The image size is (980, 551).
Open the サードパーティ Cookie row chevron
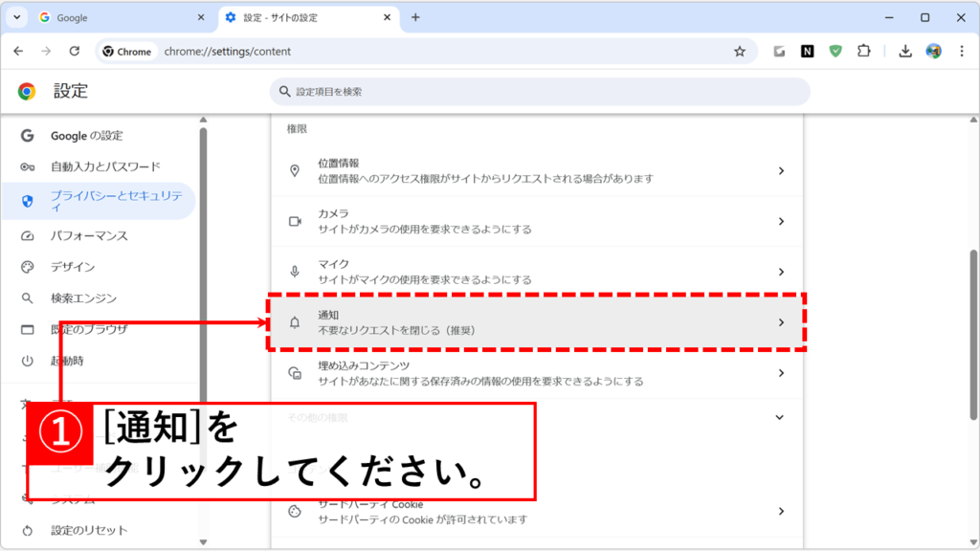click(781, 511)
